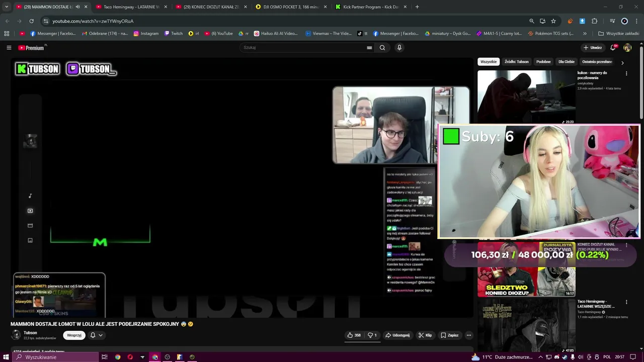Open the Chrome apps grid in bookmarks bar
The height and width of the screenshot is (362, 644).
pos(7,34)
